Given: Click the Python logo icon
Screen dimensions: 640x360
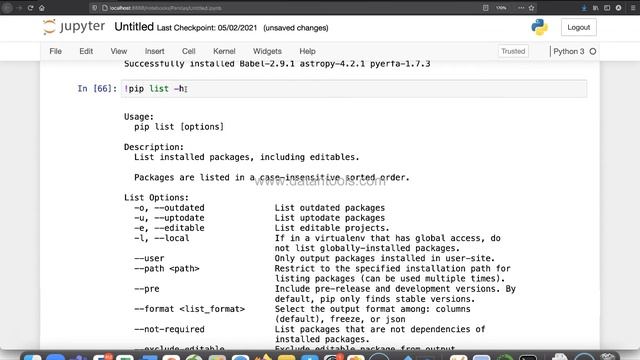Looking at the screenshot, I should [x=539, y=27].
